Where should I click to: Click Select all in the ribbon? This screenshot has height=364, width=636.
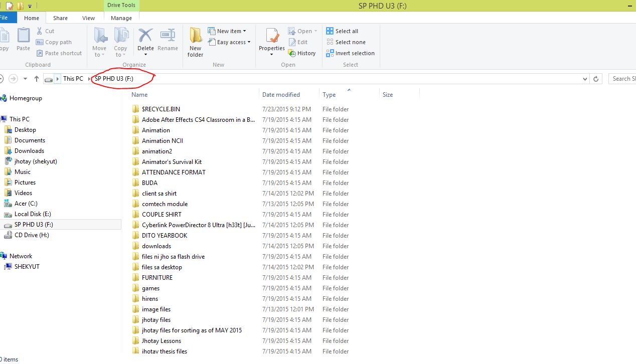tap(346, 31)
